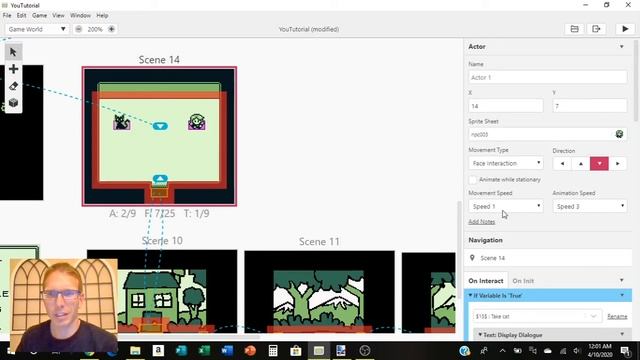Viewport: 640px width, 360px height.
Task: Click the 200% zoom level label
Action: tap(95, 29)
